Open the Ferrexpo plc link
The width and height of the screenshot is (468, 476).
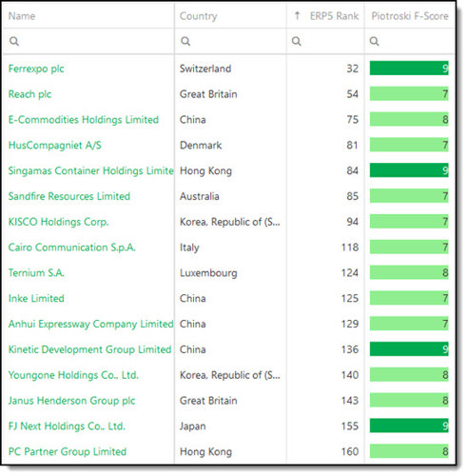pos(36,69)
